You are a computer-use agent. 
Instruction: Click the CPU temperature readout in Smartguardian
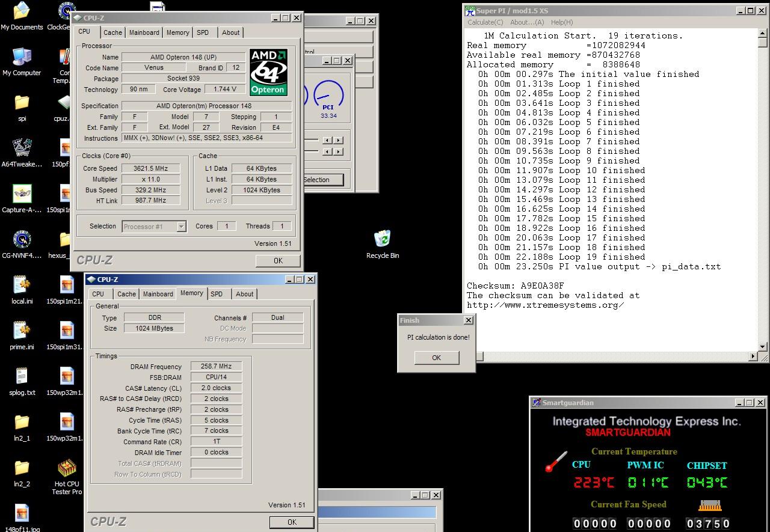pyautogui.click(x=594, y=482)
